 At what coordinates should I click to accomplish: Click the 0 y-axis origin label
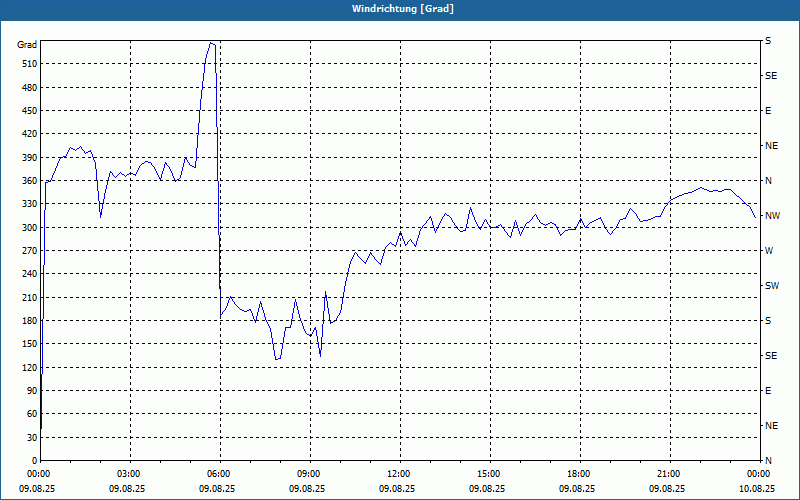34,460
